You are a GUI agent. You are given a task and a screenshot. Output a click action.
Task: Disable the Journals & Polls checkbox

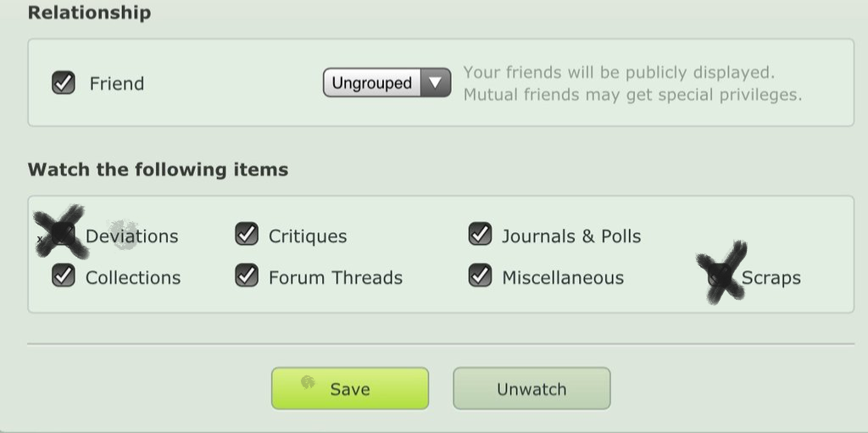pos(480,234)
